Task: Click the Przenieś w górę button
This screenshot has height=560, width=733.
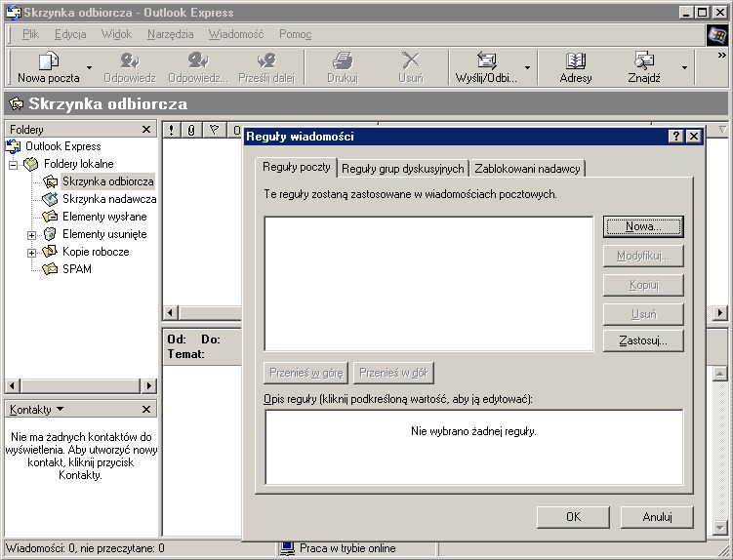Action: pyautogui.click(x=305, y=373)
